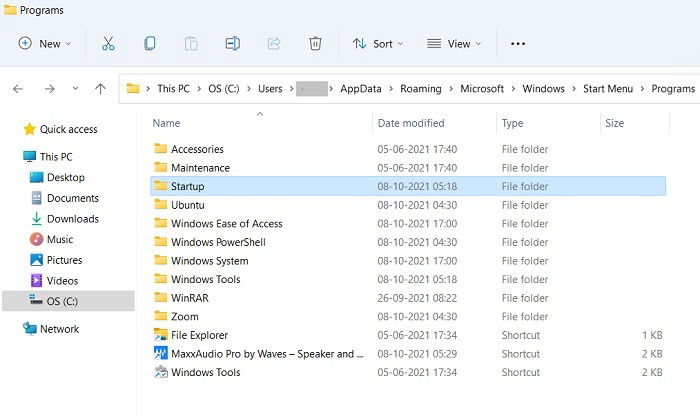Image resolution: width=700 pixels, height=416 pixels.
Task: Sort by Date modified column header
Action: tap(411, 123)
